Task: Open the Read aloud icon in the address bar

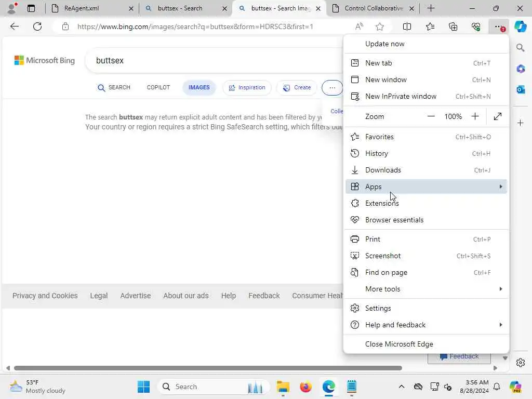Action: point(359,26)
